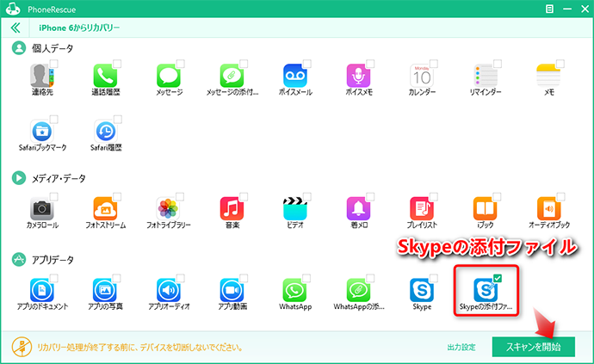This screenshot has height=364, width=594.
Task: Click the WhatsApp icon
Action: tap(295, 290)
